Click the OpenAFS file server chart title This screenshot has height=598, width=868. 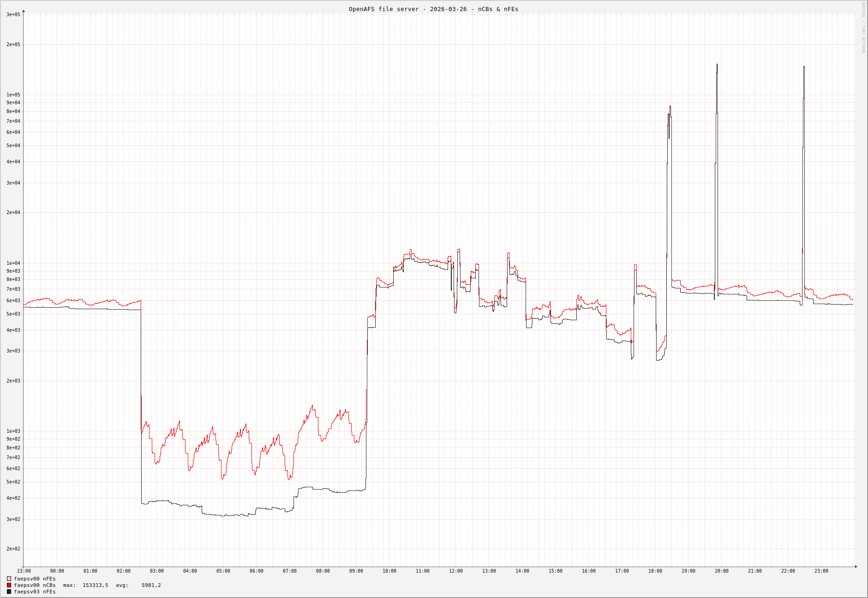pyautogui.click(x=433, y=9)
